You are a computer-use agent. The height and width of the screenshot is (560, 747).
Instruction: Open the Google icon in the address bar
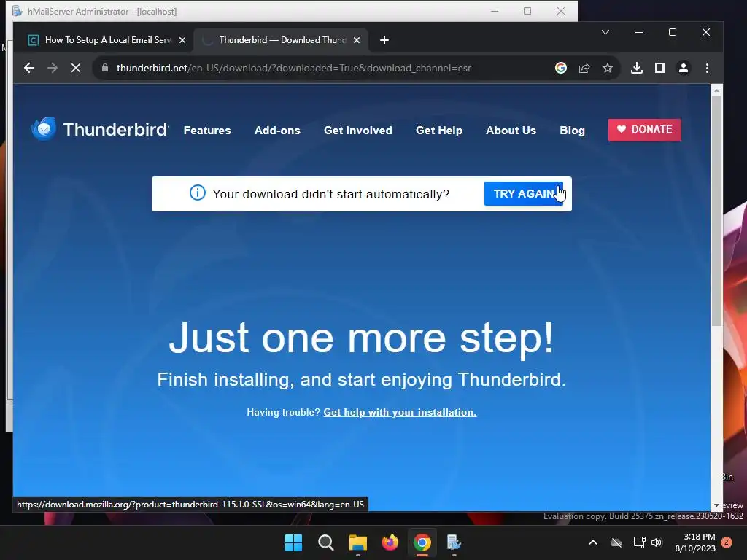click(x=561, y=68)
